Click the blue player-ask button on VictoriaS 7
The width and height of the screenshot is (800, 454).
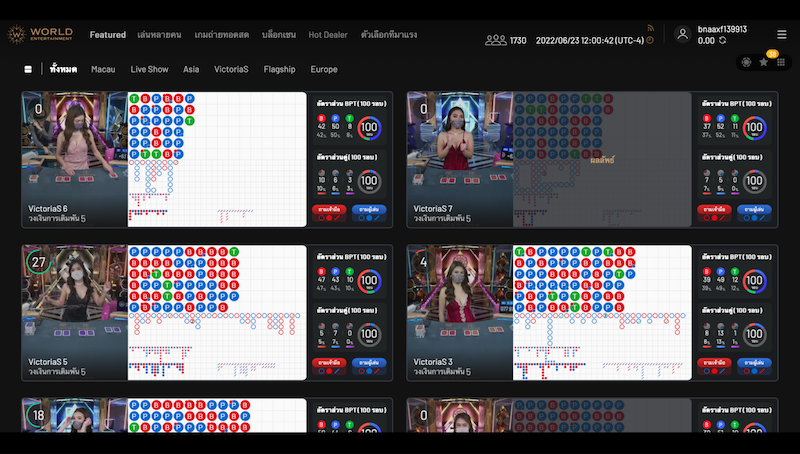coord(754,213)
